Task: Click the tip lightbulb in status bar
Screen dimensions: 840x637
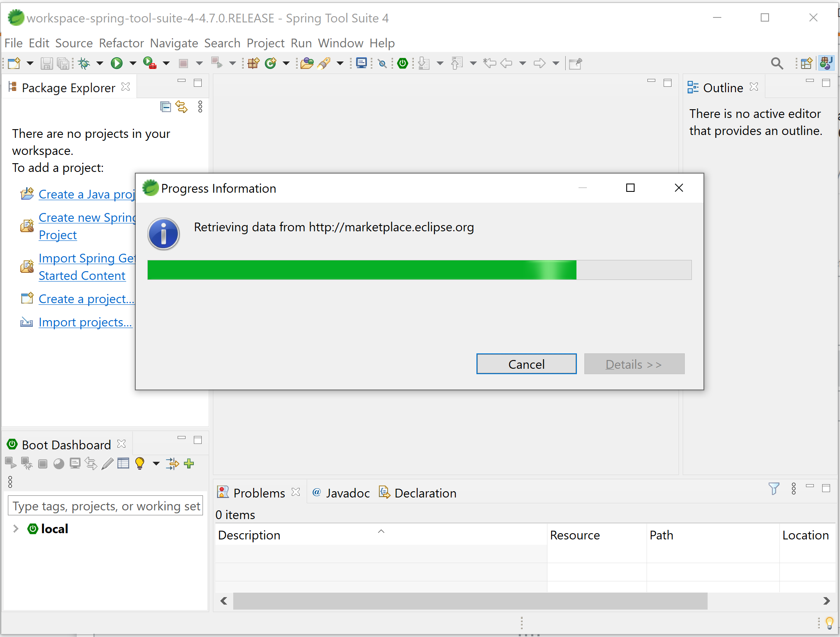Action: click(x=829, y=623)
